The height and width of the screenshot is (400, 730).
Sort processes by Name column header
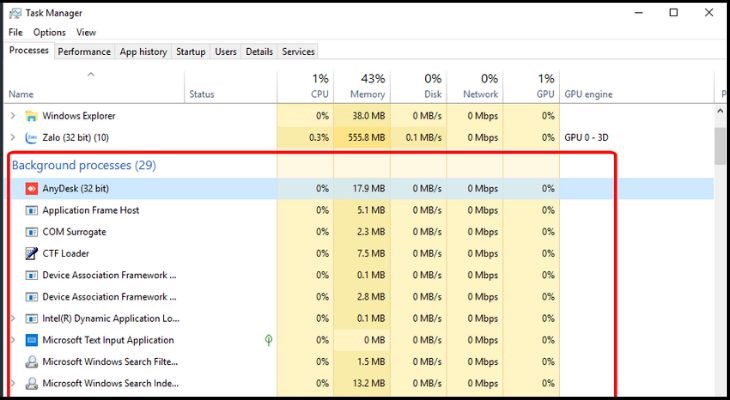point(94,87)
